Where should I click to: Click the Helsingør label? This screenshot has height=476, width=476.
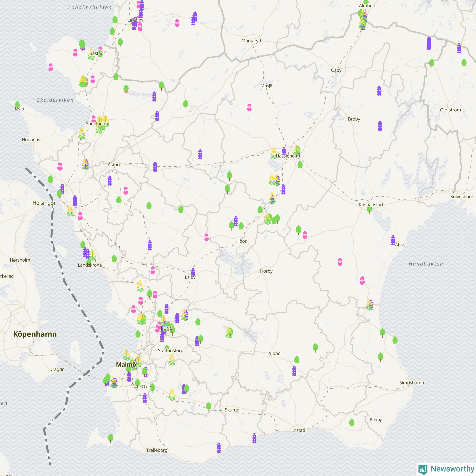point(44,203)
